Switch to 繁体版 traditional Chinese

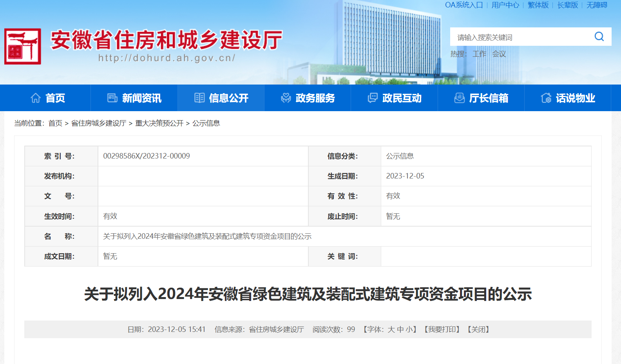coord(538,5)
